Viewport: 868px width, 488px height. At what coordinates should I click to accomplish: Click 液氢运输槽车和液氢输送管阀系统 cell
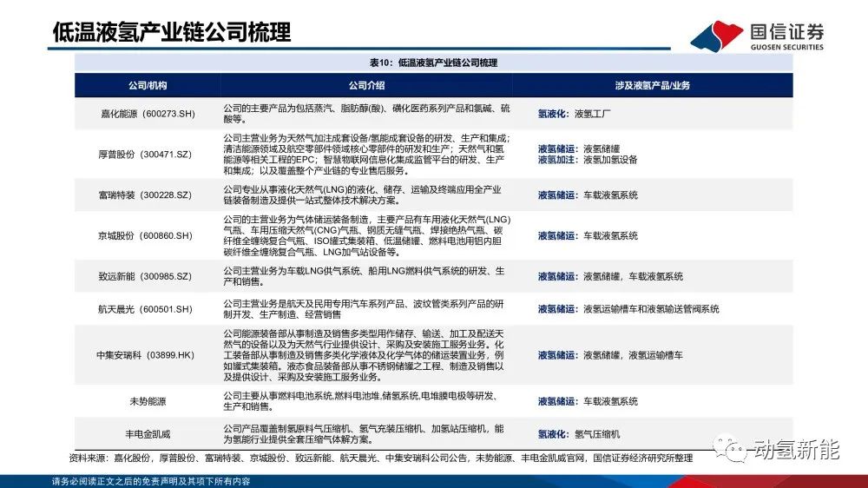pos(628,309)
